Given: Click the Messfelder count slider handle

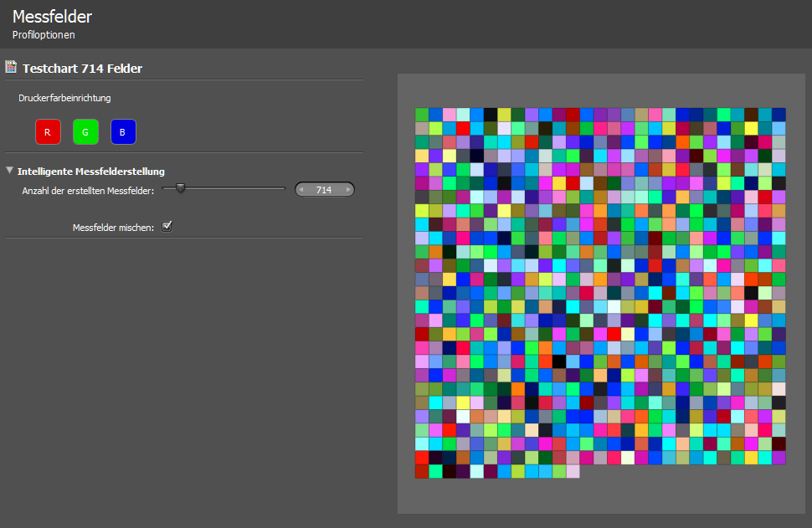Looking at the screenshot, I should point(180,187).
